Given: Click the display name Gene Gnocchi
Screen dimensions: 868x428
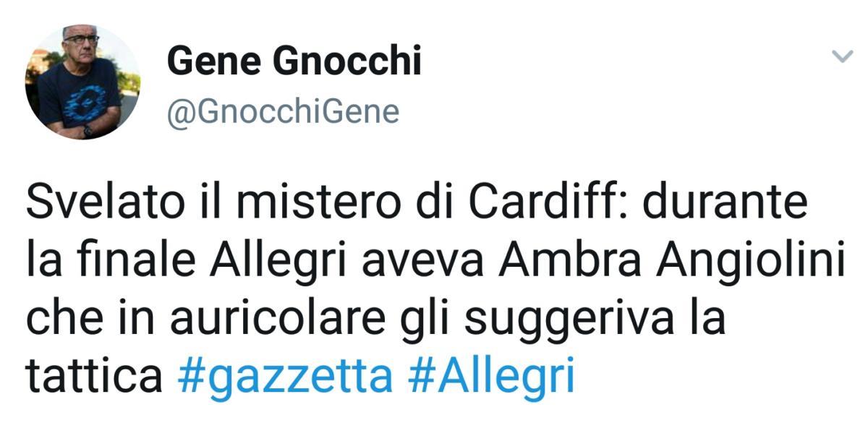Looking at the screenshot, I should (x=294, y=61).
